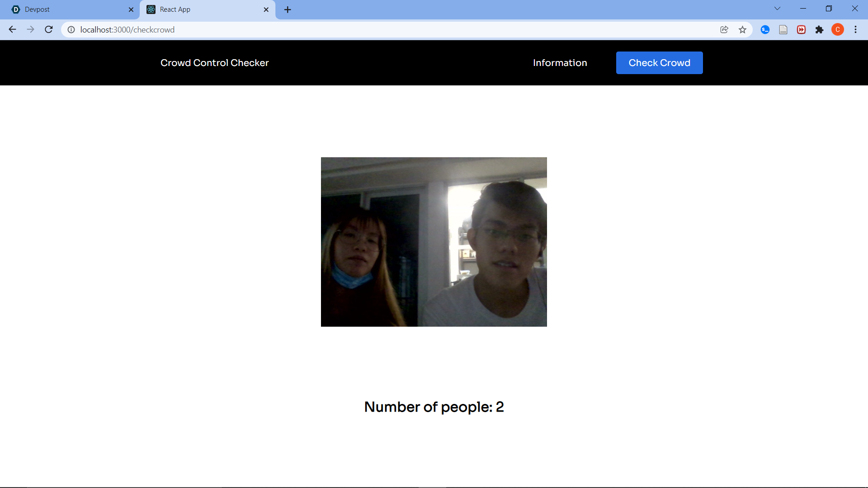Open the Extensions puzzle piece menu

click(819, 29)
